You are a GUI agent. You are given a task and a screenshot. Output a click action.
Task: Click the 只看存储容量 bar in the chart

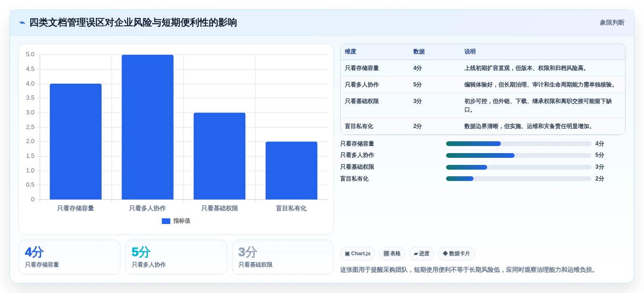point(76,141)
